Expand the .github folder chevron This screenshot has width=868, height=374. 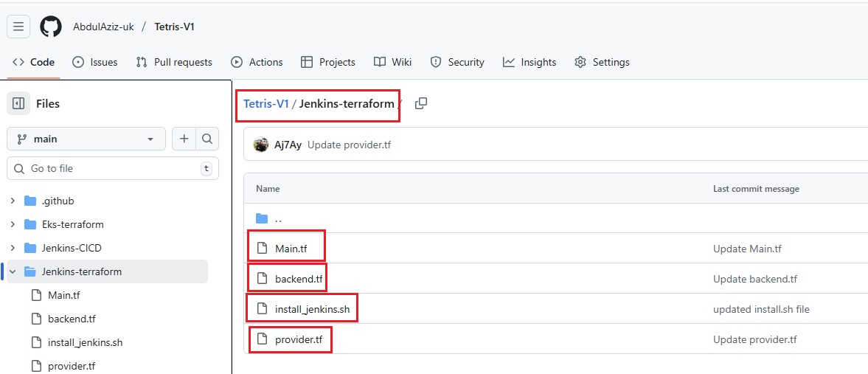pyautogui.click(x=13, y=201)
